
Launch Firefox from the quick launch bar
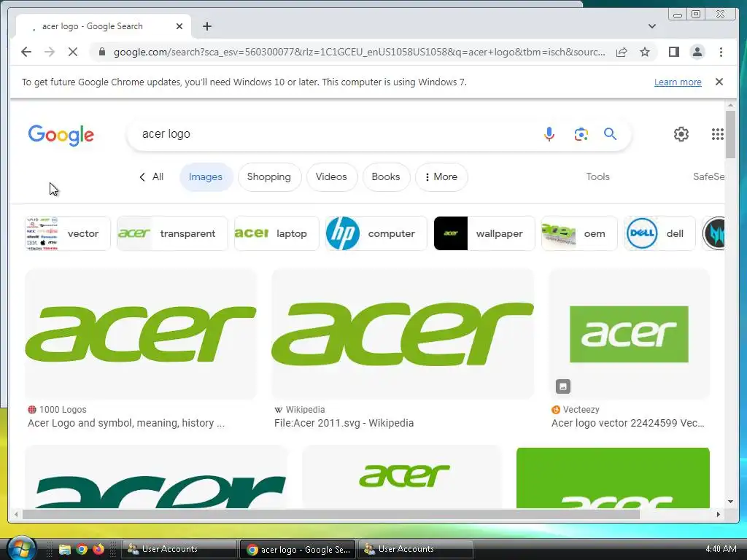pos(98,550)
